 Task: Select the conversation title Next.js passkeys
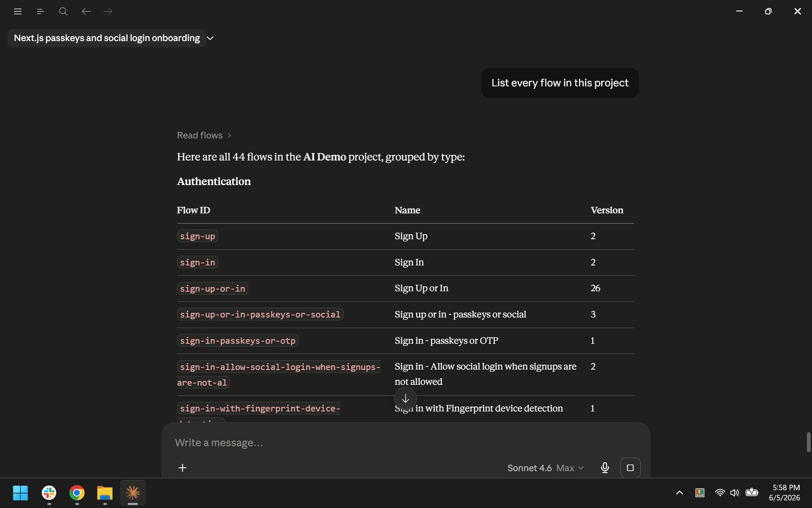(x=107, y=38)
